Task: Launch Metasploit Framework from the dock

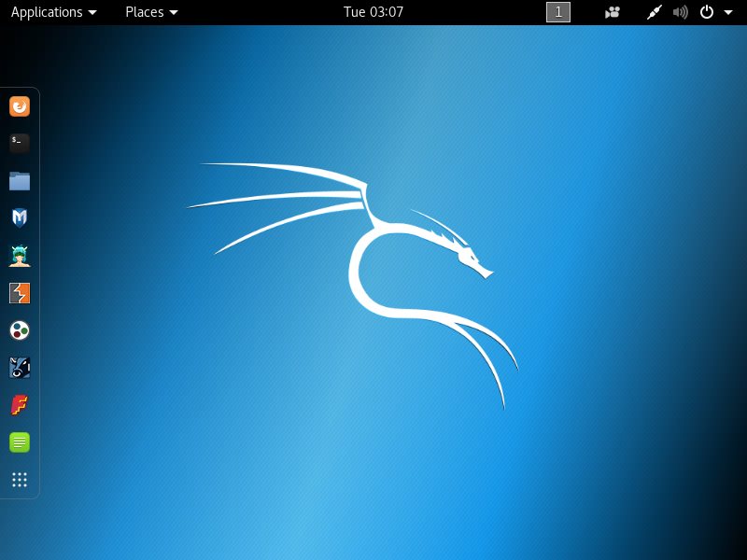Action: pos(20,218)
